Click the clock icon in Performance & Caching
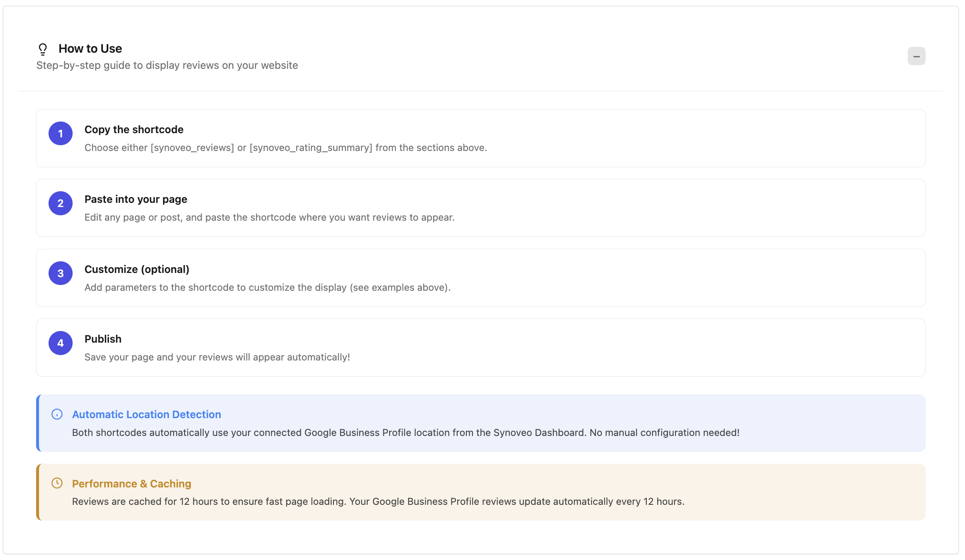965x560 pixels. (57, 483)
